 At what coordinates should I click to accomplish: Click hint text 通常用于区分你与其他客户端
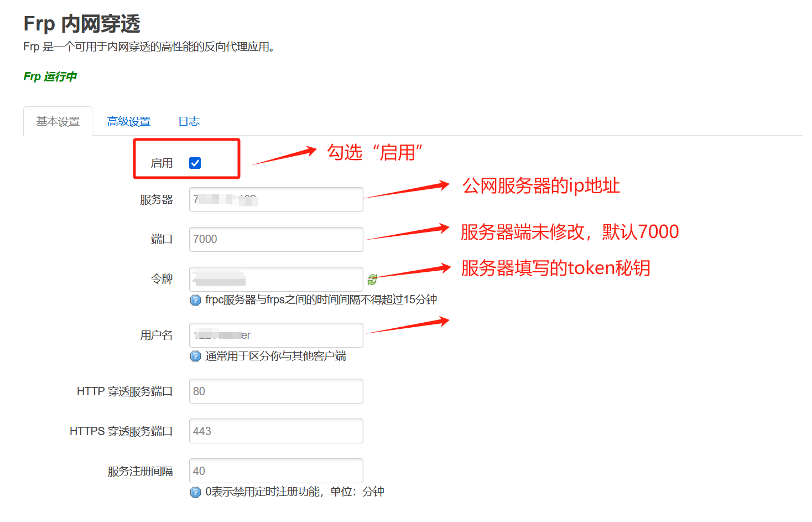[x=275, y=356]
